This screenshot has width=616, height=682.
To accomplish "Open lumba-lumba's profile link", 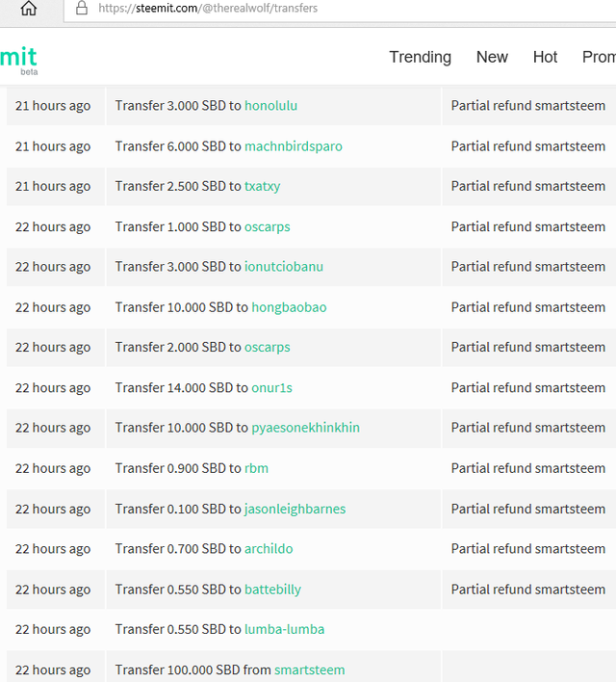I will coord(284,629).
